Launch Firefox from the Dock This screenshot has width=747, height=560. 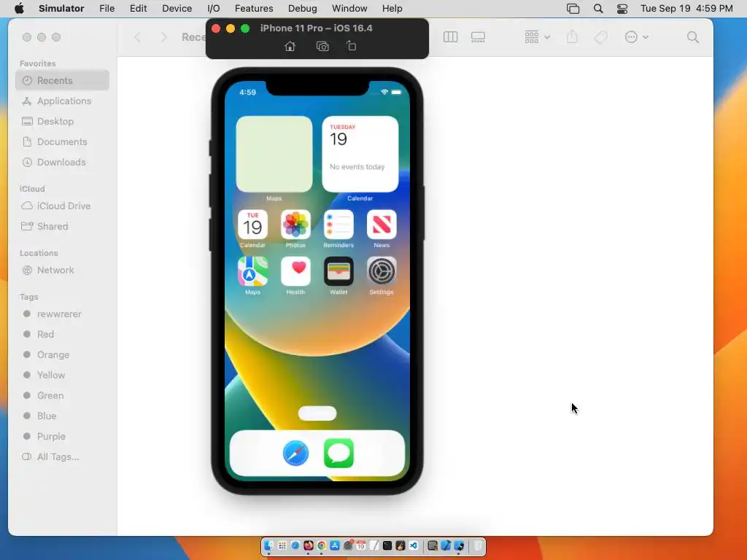point(309,545)
